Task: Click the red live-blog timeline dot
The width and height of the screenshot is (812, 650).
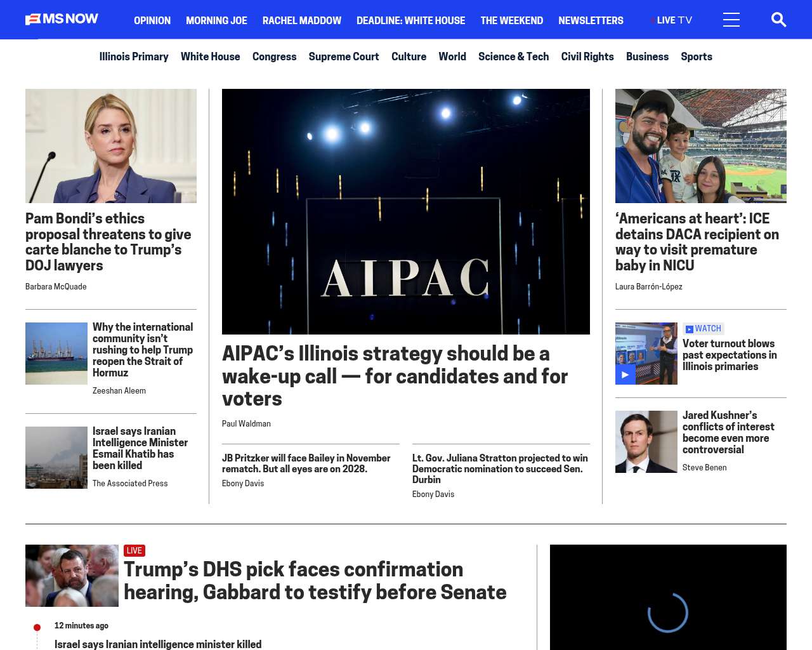Action: [37, 628]
